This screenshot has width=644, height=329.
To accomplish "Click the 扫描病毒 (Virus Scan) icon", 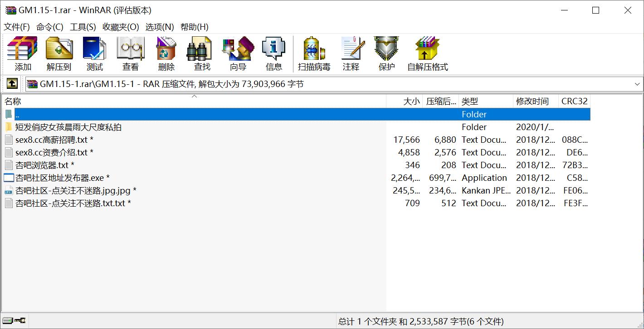I will coord(314,48).
